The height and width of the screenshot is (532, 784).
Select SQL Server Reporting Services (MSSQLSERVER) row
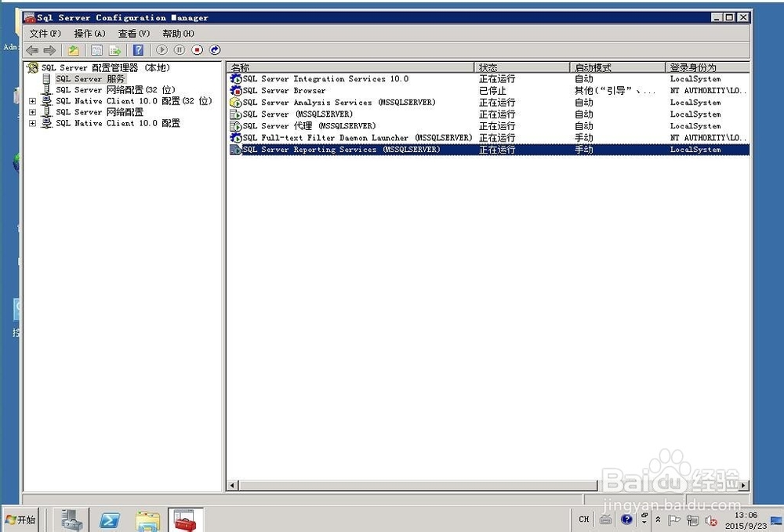coord(489,150)
